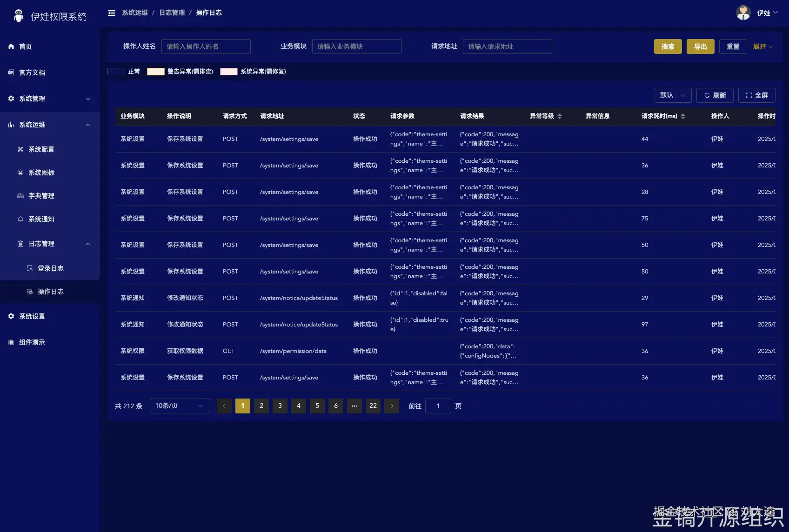Click the 系统通知 bell icon
Screen dimensions: 789x532
[x=20, y=219]
